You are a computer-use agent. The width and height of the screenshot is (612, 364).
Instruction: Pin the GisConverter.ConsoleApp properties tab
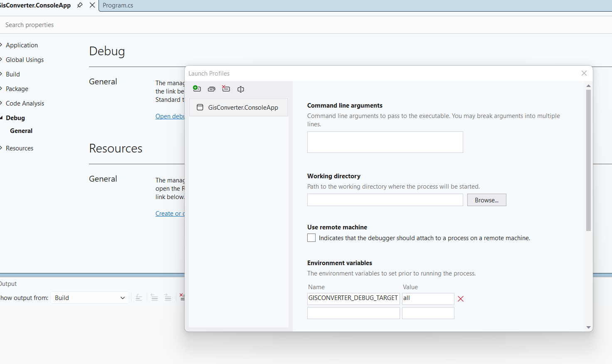tap(80, 5)
